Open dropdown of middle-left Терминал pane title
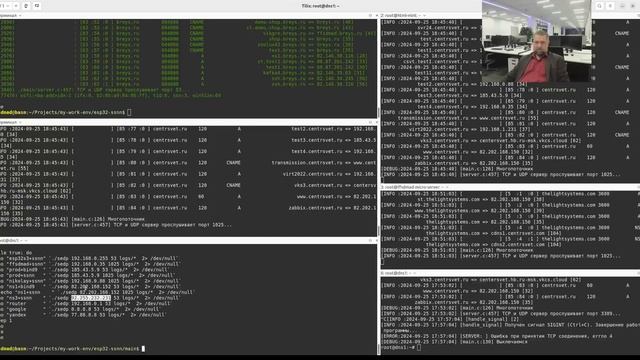The width and height of the screenshot is (640, 360). coord(20,122)
